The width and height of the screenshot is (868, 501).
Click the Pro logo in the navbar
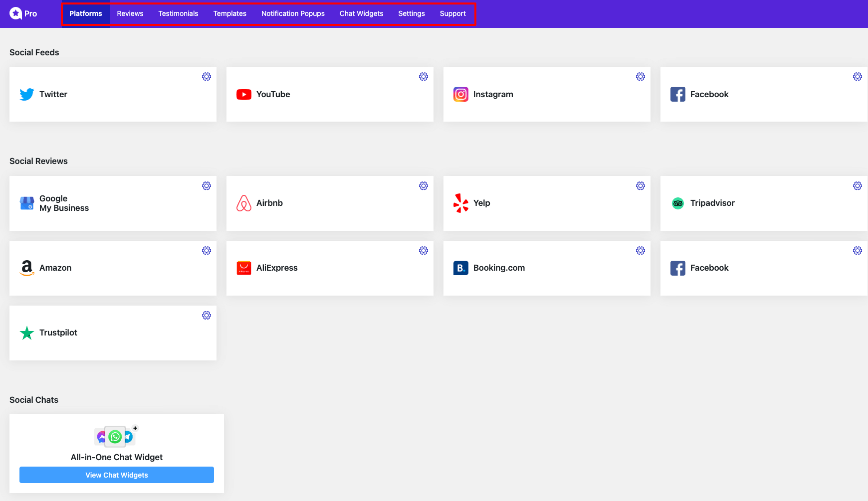click(x=23, y=13)
